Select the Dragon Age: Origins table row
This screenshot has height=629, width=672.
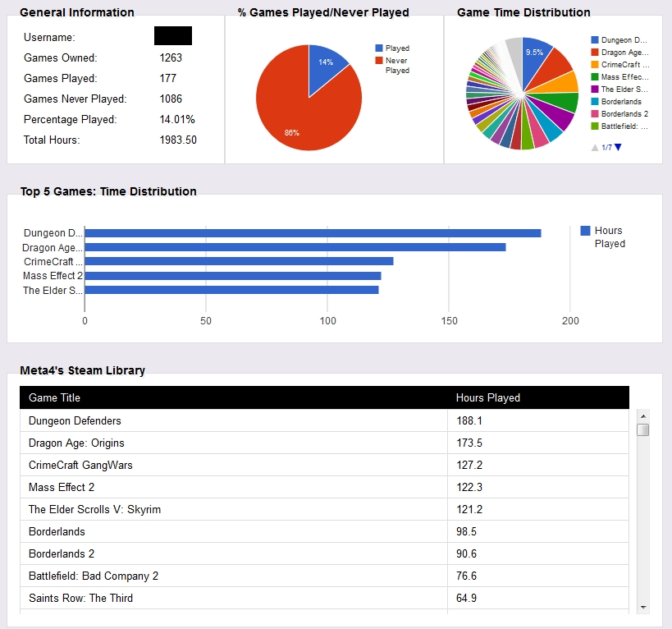(x=324, y=443)
